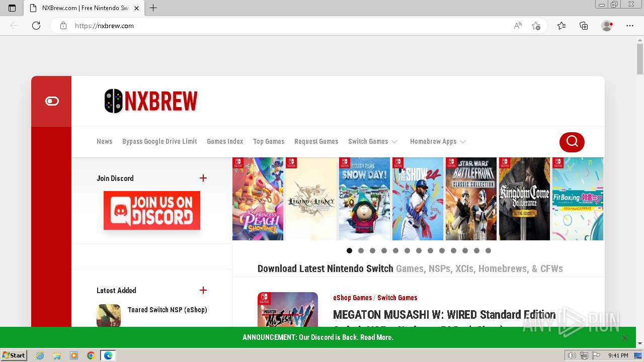Select the fourth carousel dot

click(384, 250)
